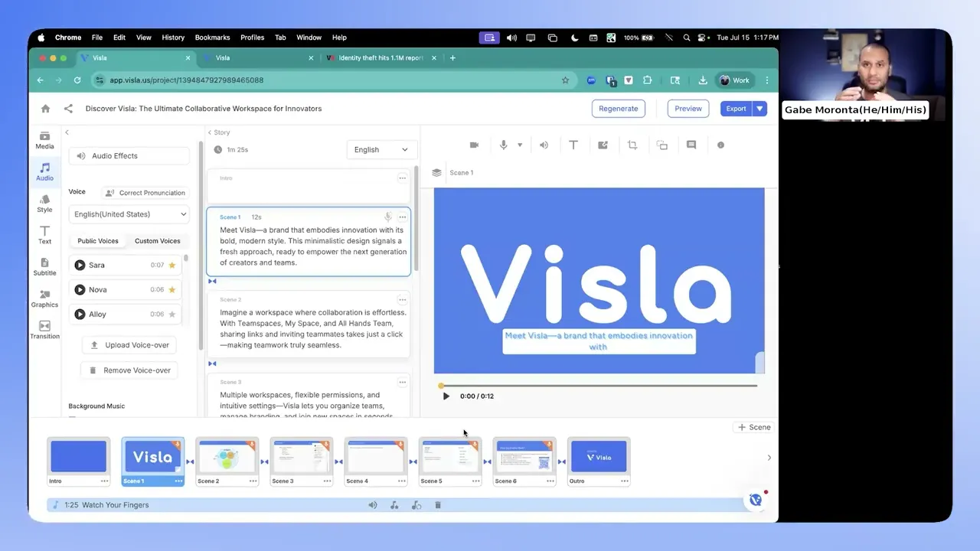The image size is (980, 551).
Task: Click the info icon in scene toolbar
Action: [x=720, y=145]
